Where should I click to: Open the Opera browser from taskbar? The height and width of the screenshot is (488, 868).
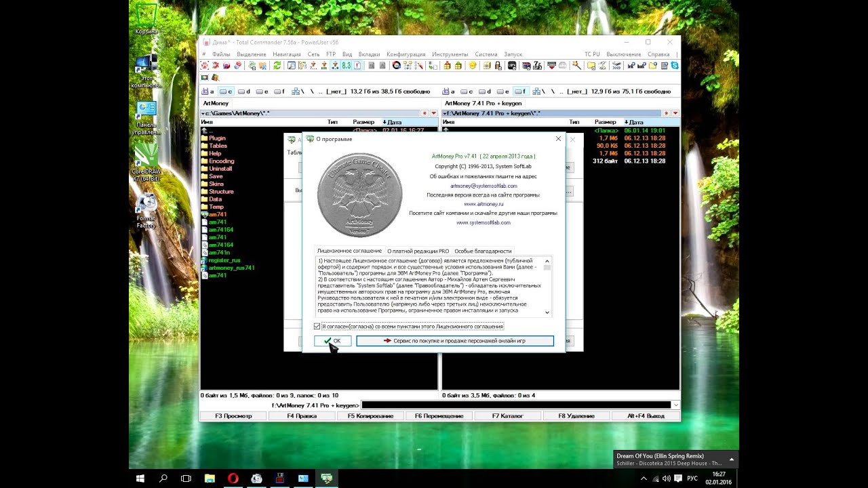(x=233, y=478)
